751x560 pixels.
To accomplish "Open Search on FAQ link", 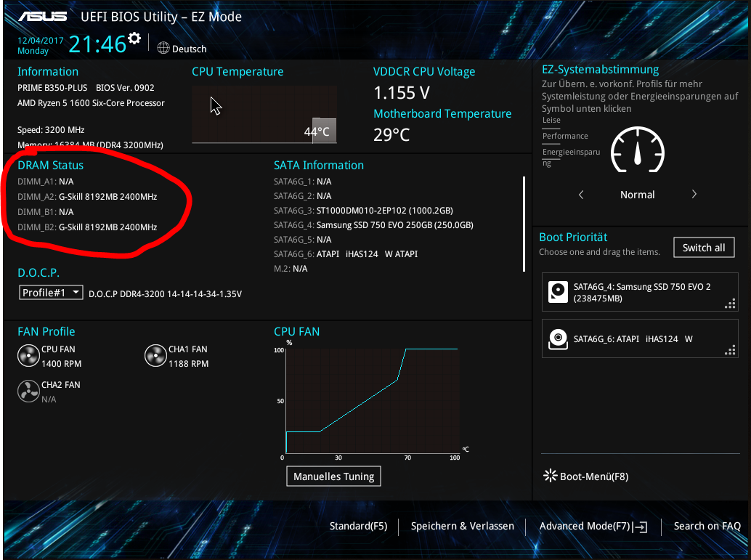I will click(707, 526).
